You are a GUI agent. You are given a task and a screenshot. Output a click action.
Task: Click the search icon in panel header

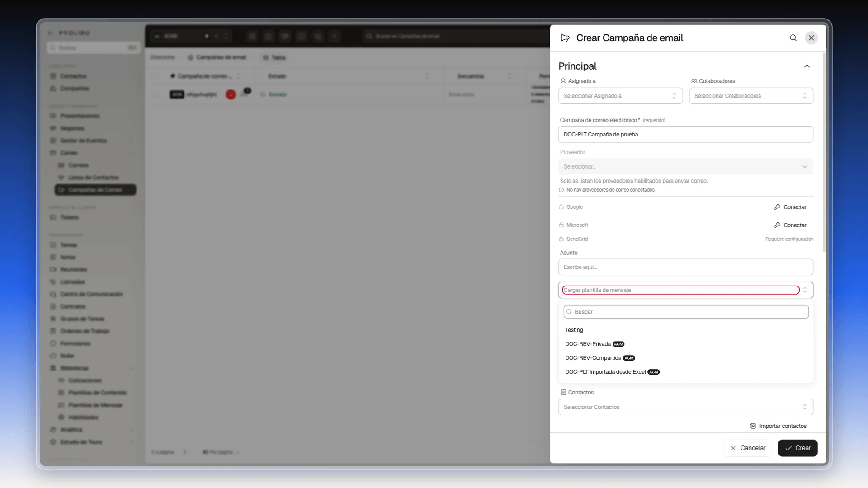tap(793, 38)
